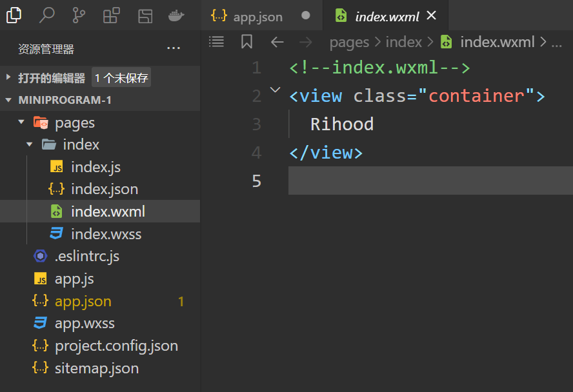Collapse the MINIPROGRAM-1 project section
This screenshot has height=392, width=573.
(8, 100)
